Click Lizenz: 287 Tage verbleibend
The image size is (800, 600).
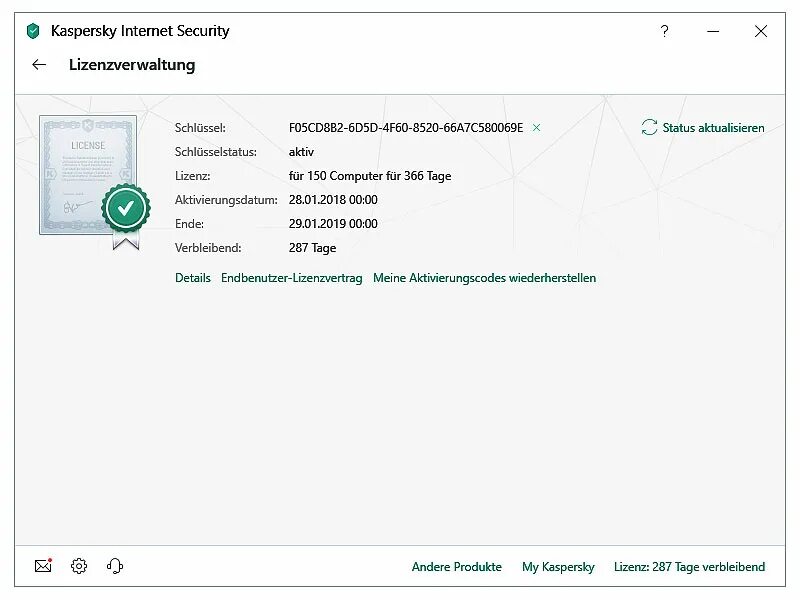pos(689,567)
